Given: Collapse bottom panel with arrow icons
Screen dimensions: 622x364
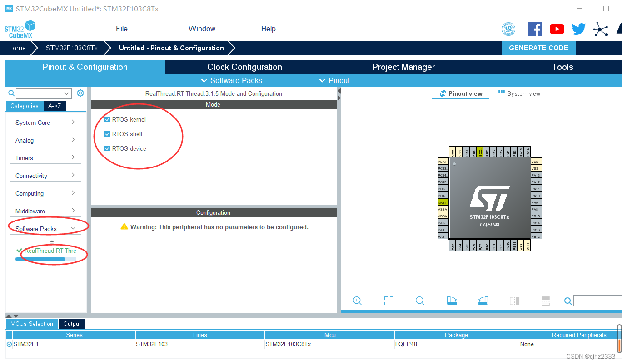Looking at the screenshot, I should [12, 315].
